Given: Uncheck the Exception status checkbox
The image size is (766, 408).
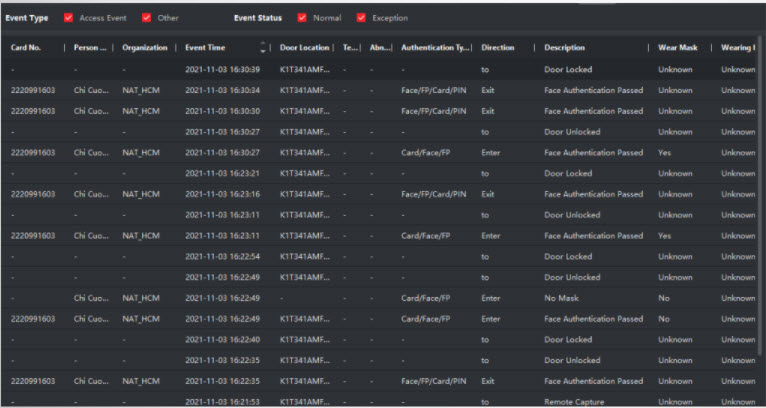Looking at the screenshot, I should [x=361, y=18].
